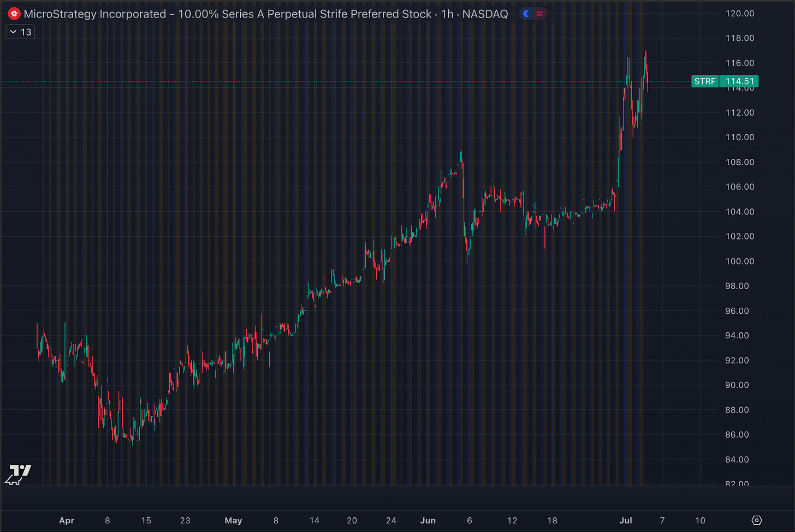795x532 pixels.
Task: Click the Jul label on time axis
Action: [x=626, y=521]
